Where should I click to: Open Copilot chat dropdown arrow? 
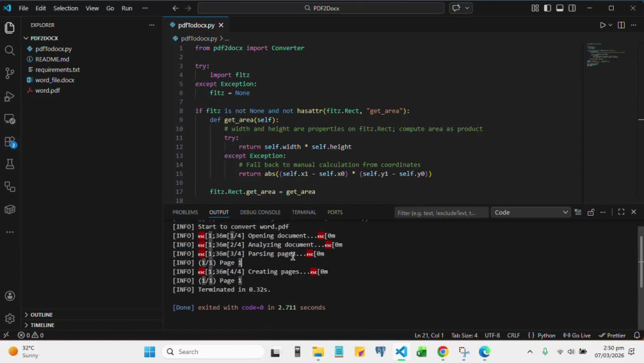[467, 8]
